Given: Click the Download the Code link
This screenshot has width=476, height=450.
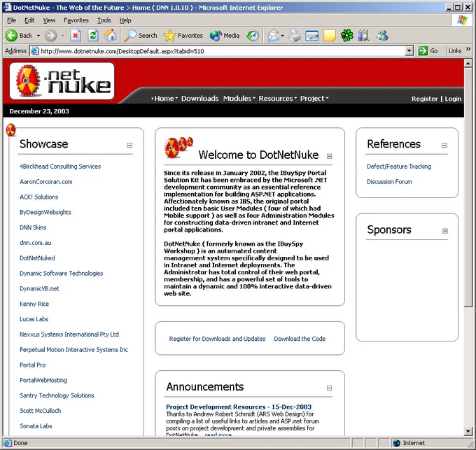Looking at the screenshot, I should [x=300, y=339].
